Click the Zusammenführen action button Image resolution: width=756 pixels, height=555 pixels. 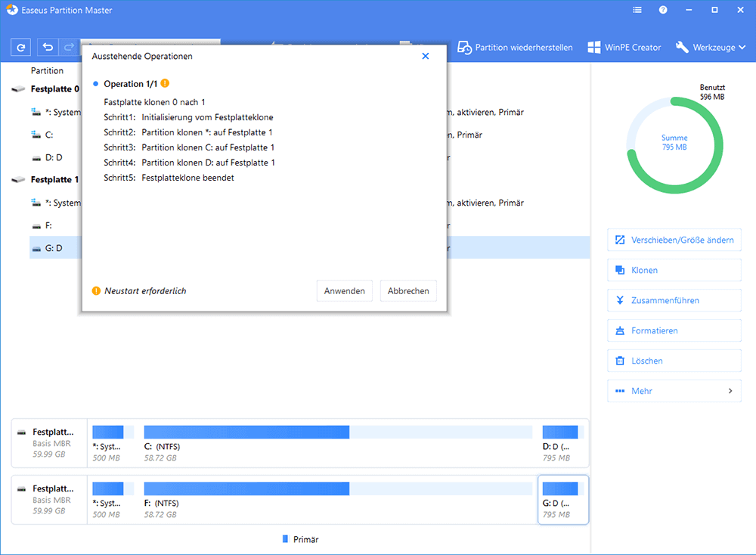tap(674, 300)
